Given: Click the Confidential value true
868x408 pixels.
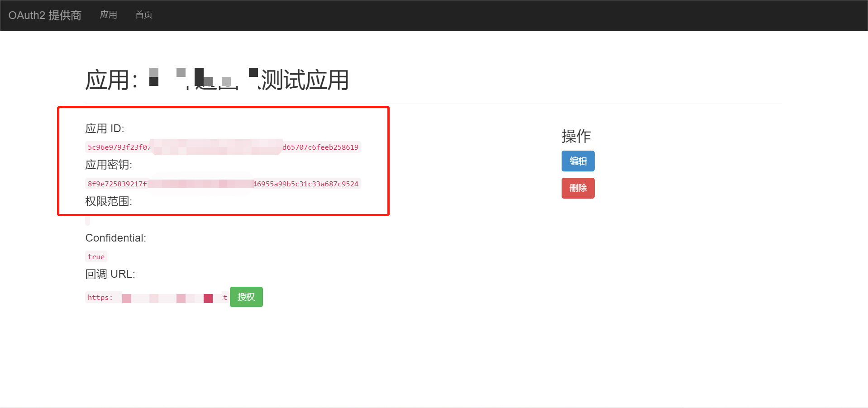Looking at the screenshot, I should (96, 256).
